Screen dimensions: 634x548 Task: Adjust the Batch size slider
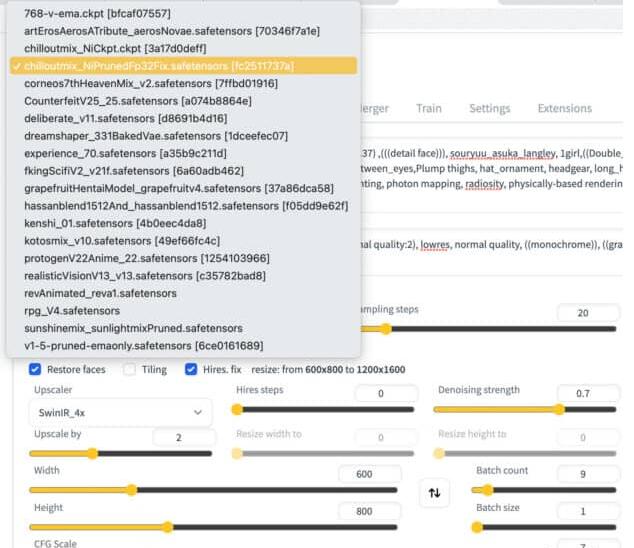tap(544, 527)
